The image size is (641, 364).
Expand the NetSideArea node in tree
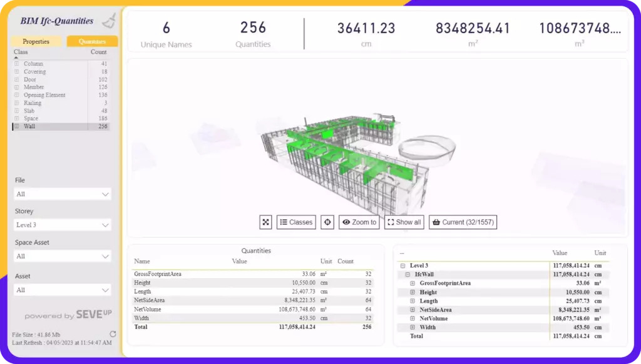click(x=413, y=310)
